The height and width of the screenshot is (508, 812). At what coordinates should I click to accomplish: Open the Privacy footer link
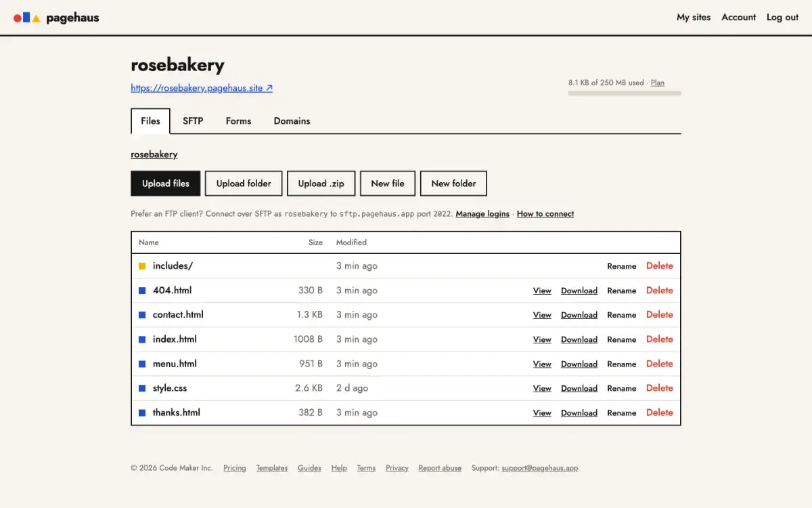(x=397, y=468)
